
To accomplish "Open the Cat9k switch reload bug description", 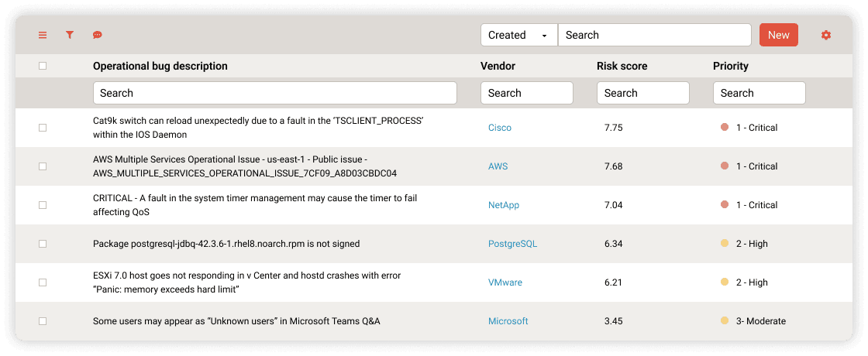I will point(259,128).
